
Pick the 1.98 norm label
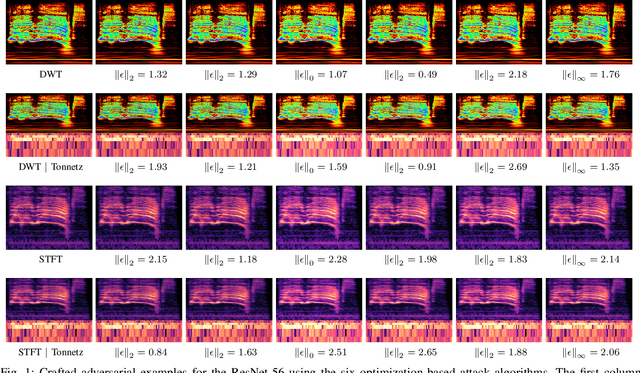(x=411, y=260)
